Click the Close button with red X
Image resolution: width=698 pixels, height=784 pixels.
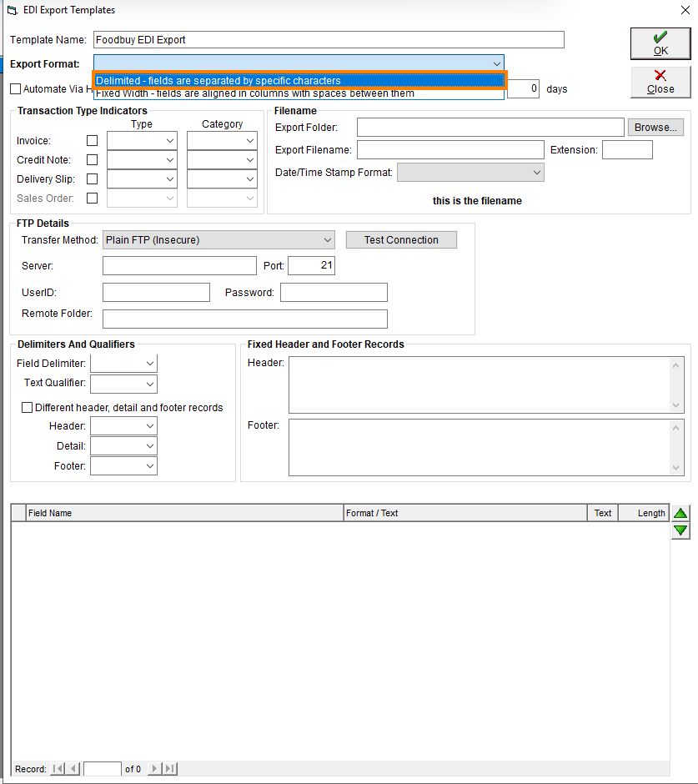pyautogui.click(x=660, y=83)
